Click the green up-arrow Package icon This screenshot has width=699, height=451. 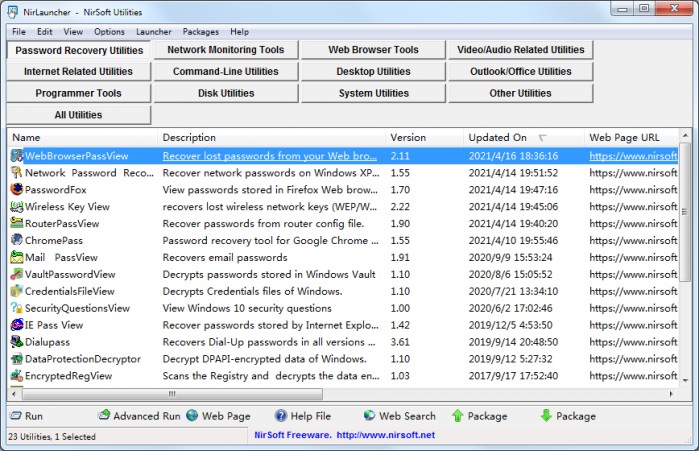pos(457,416)
